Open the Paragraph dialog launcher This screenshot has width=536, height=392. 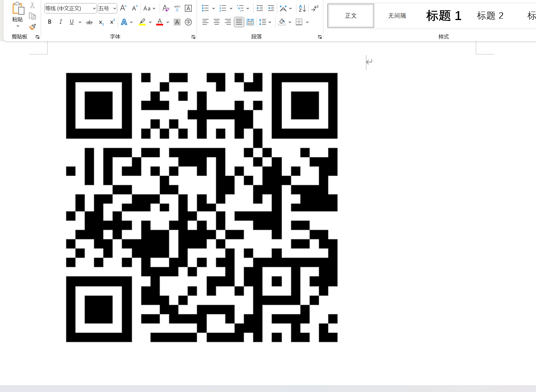pos(320,37)
